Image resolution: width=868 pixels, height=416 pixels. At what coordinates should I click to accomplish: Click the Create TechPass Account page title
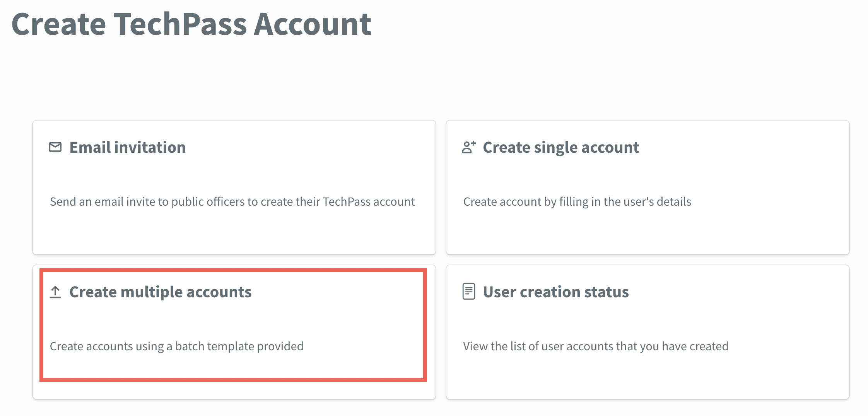(191, 24)
